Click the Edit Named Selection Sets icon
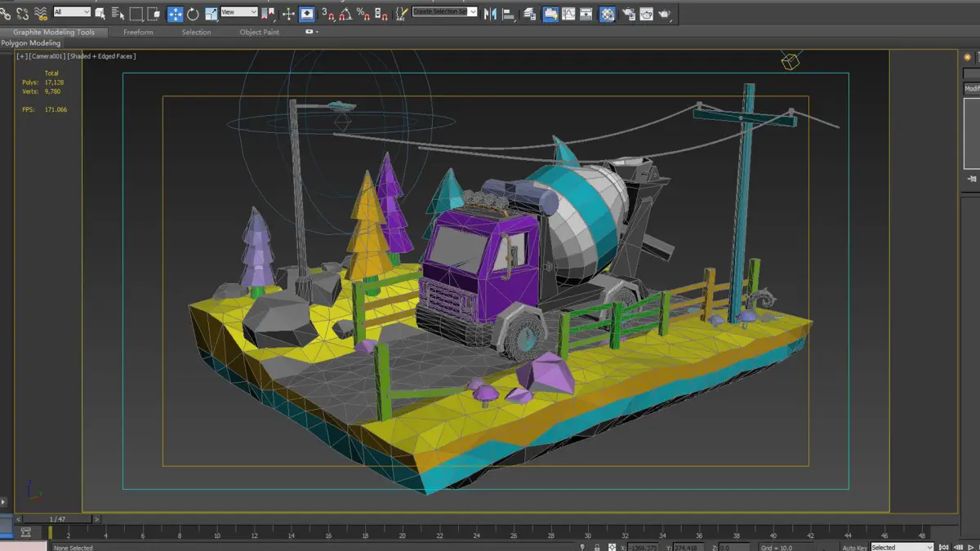The image size is (980, 551). 401,14
